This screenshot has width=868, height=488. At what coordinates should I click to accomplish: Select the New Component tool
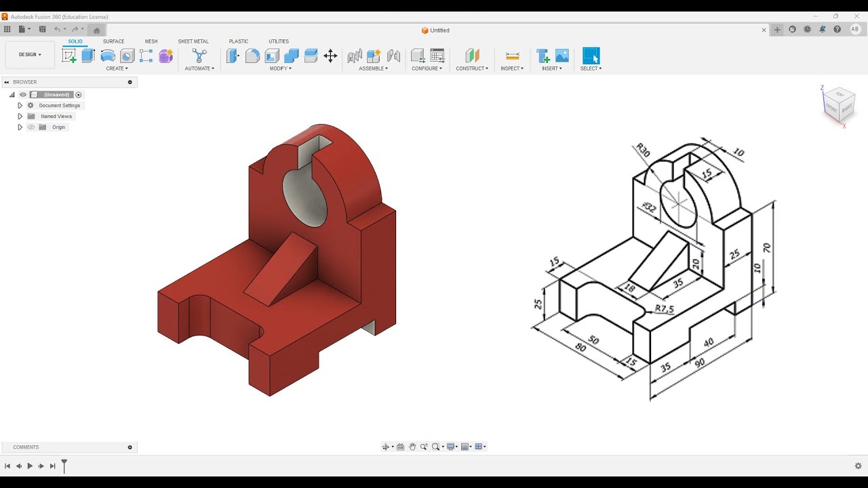coord(374,56)
